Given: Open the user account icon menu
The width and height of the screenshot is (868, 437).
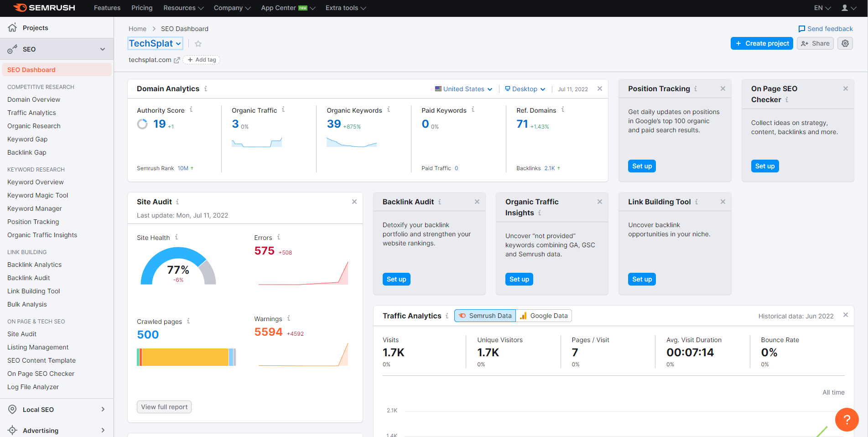Looking at the screenshot, I should (848, 8).
